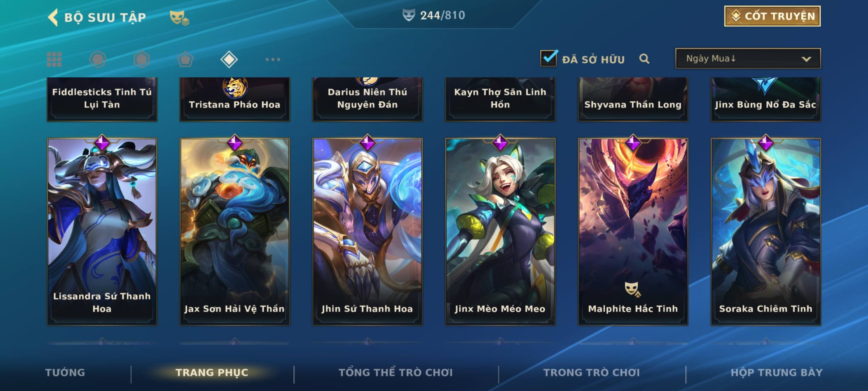
Task: Select the pentagon rarity filter icon
Action: click(x=185, y=59)
